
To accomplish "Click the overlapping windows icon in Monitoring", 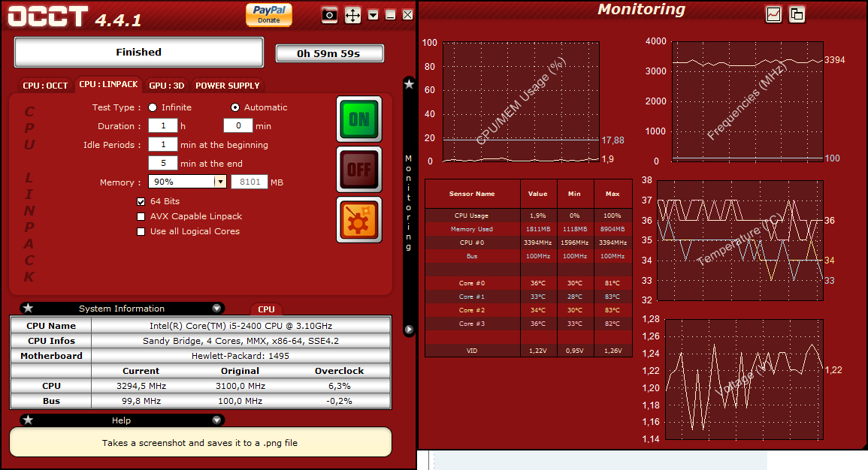I will coord(797,14).
